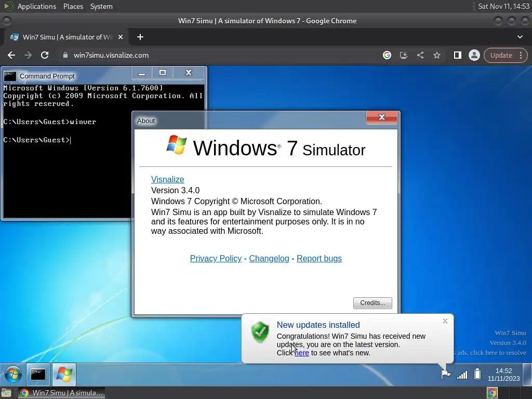Viewport: 532px width, 399px height.
Task: Go forward in Chrome
Action: click(28, 55)
